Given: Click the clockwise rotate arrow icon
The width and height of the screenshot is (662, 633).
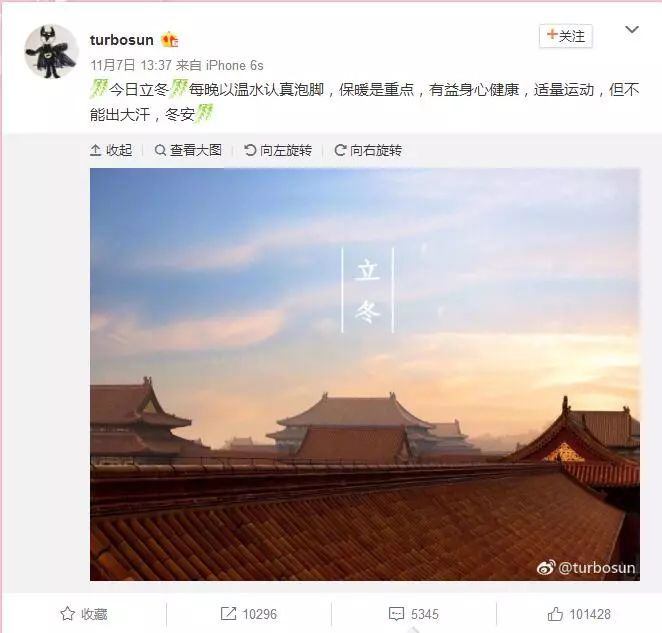Looking at the screenshot, I should [340, 150].
